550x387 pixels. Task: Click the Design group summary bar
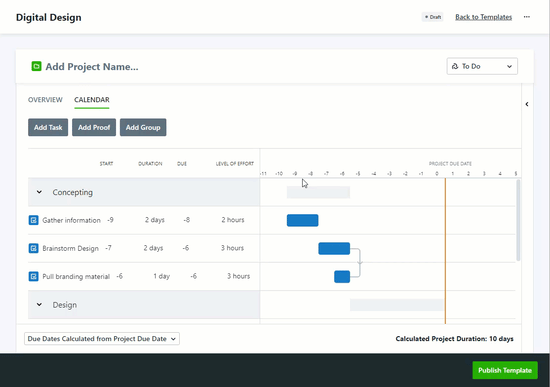coord(397,305)
